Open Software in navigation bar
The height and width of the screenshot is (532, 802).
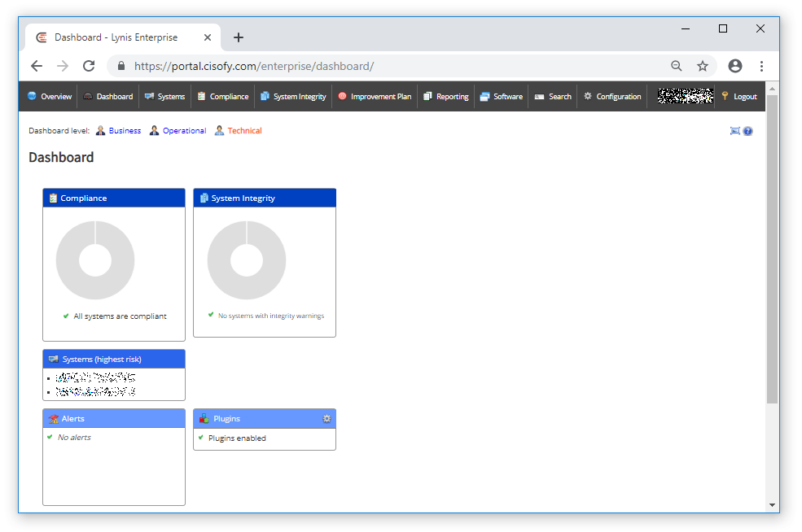[x=502, y=96]
